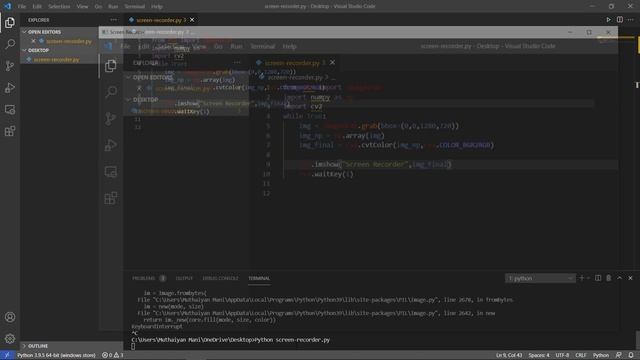Select the Terminal panel tab
Image resolution: width=640 pixels, height=360 pixels.
tap(259, 278)
